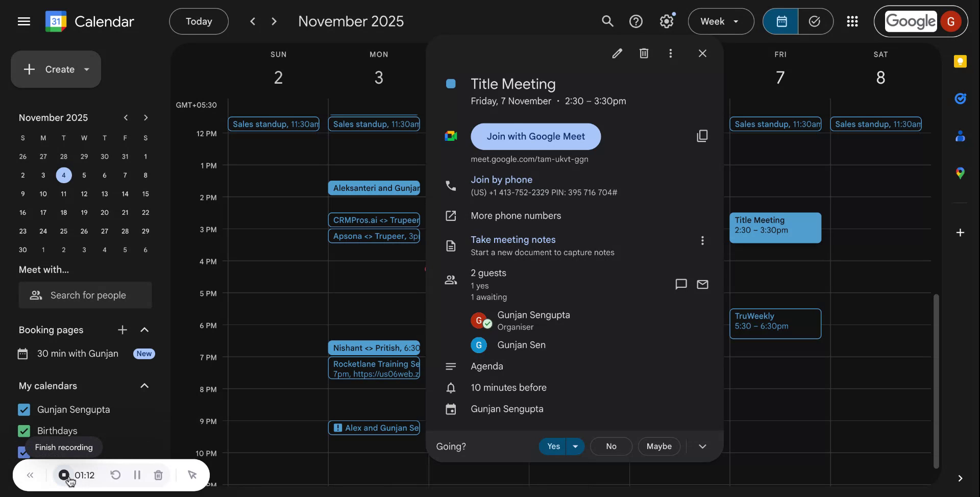Expand the RSVP options arrow next to Yes
Screen dimensions: 980x497
575,446
